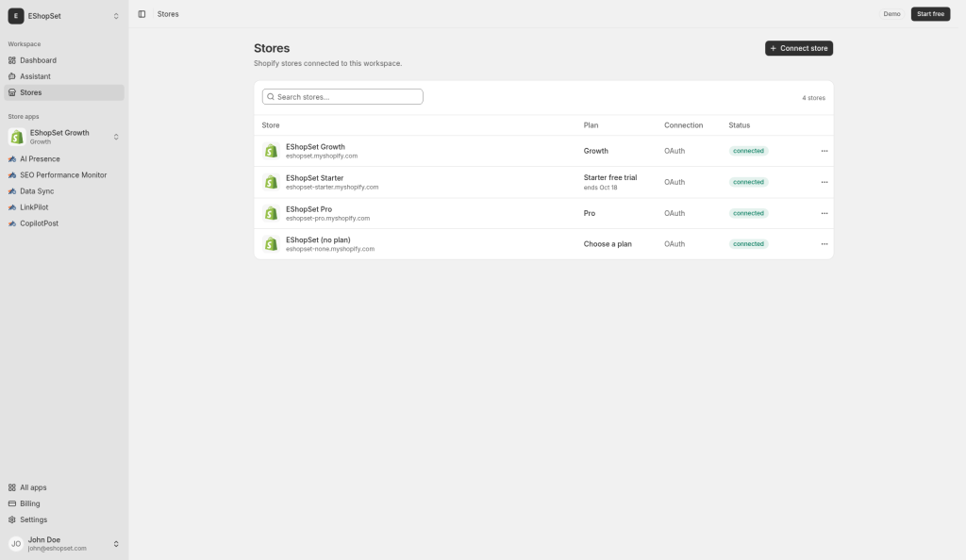Click the Billing card icon
966x560 pixels.
point(11,503)
